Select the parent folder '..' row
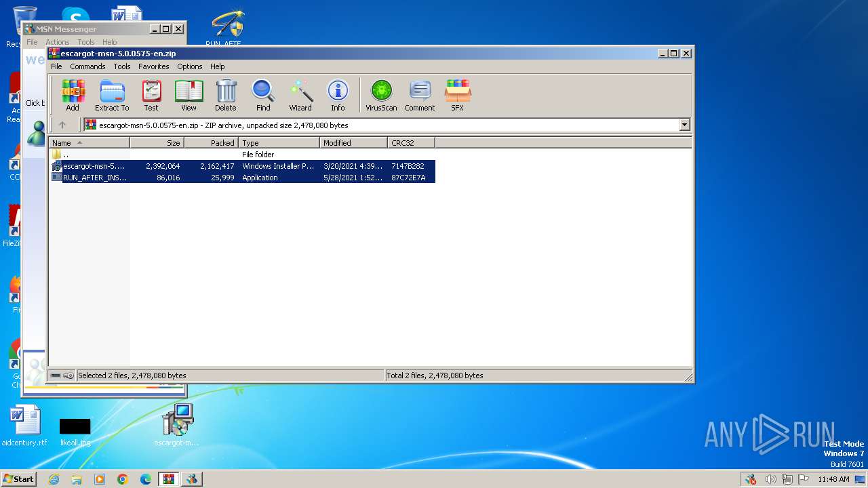868x488 pixels. [x=241, y=155]
